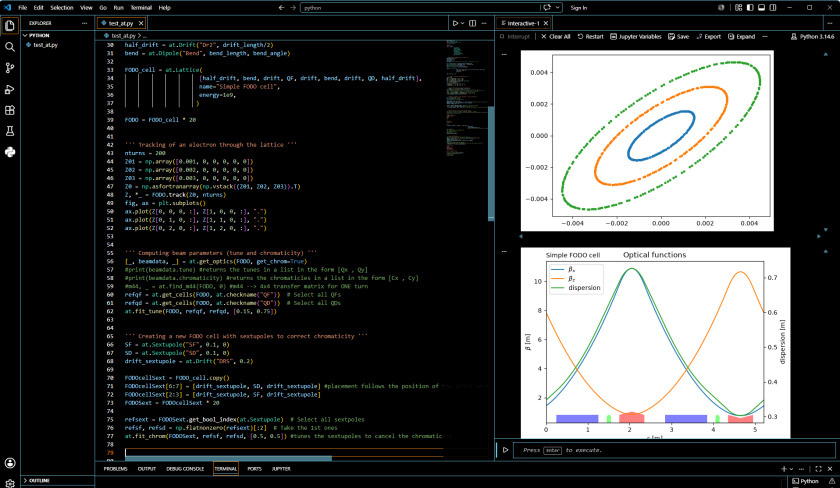The height and width of the screenshot is (488, 840).
Task: Open the Testing flask view
Action: (x=10, y=131)
